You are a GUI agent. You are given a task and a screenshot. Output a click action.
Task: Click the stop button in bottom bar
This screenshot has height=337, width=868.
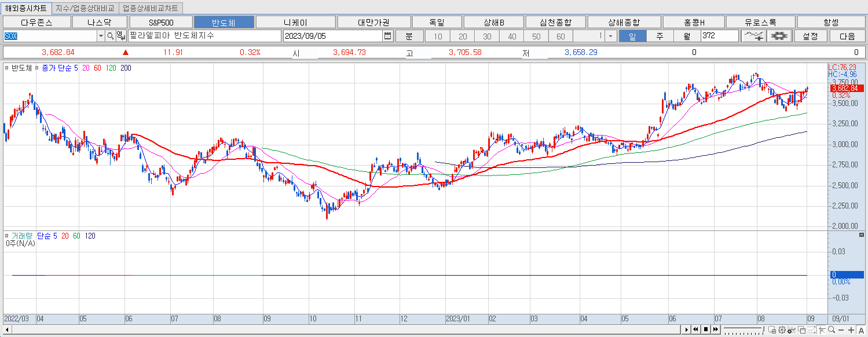pyautogui.click(x=706, y=329)
